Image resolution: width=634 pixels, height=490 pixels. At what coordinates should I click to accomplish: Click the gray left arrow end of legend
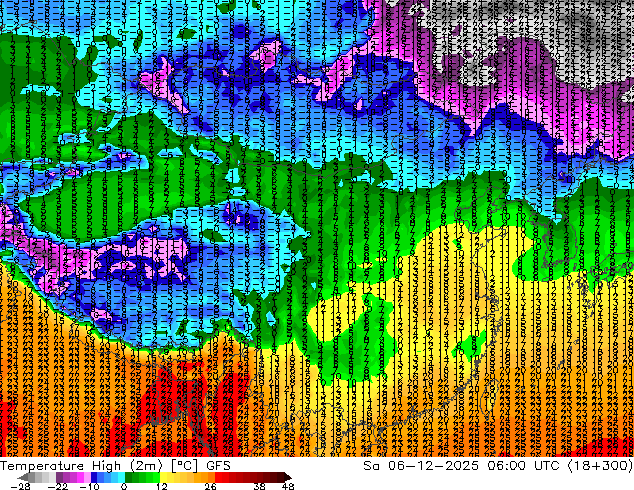pyautogui.click(x=22, y=477)
